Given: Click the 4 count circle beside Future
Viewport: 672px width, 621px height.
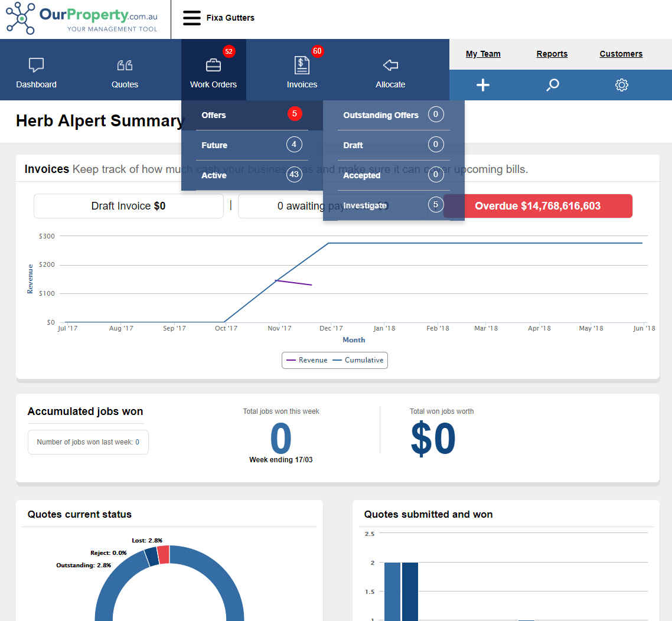Looking at the screenshot, I should coord(294,144).
